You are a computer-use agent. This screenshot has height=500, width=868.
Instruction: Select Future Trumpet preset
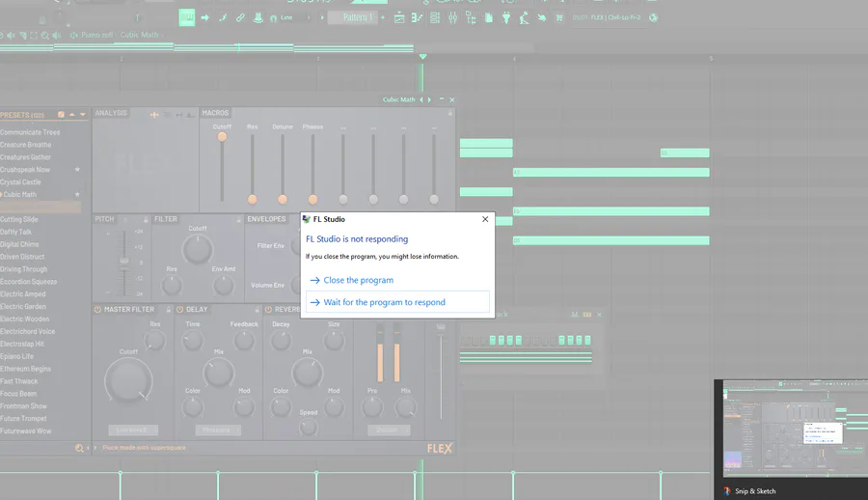pyautogui.click(x=23, y=419)
